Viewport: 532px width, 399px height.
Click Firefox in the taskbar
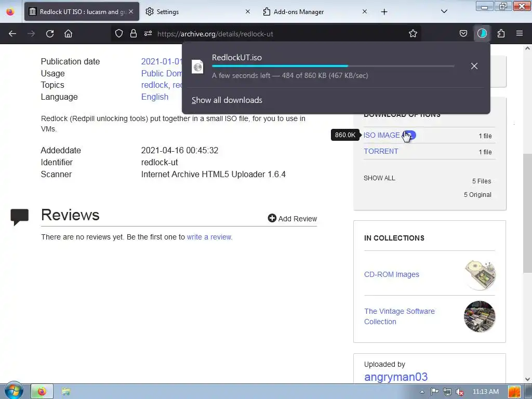(x=42, y=392)
